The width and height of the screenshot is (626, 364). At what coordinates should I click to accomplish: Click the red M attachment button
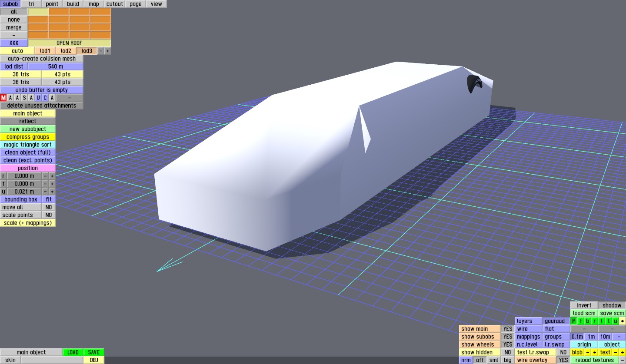(3, 98)
